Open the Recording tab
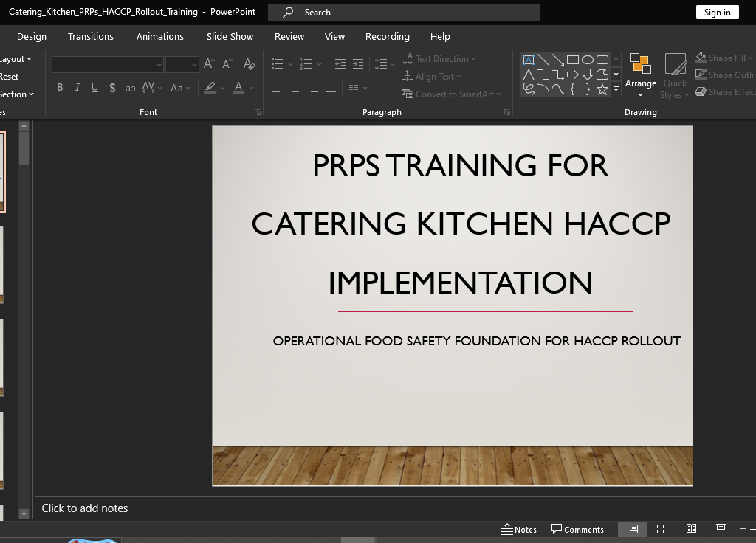This screenshot has width=756, height=543. [x=388, y=37]
